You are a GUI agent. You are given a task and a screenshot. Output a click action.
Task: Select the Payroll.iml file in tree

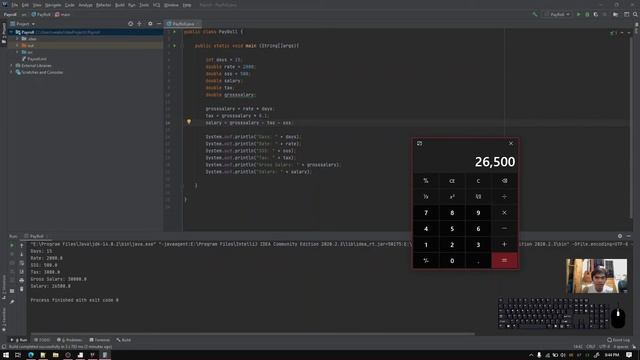pos(34,59)
